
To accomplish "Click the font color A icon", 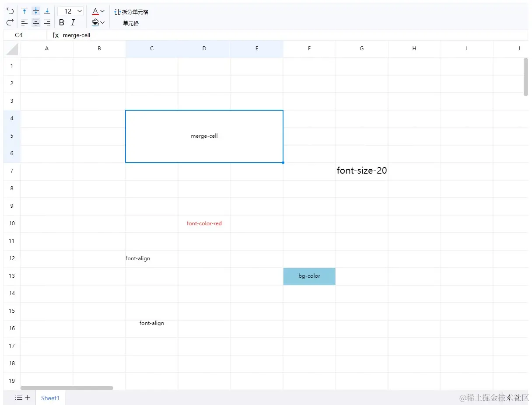I will tap(95, 11).
